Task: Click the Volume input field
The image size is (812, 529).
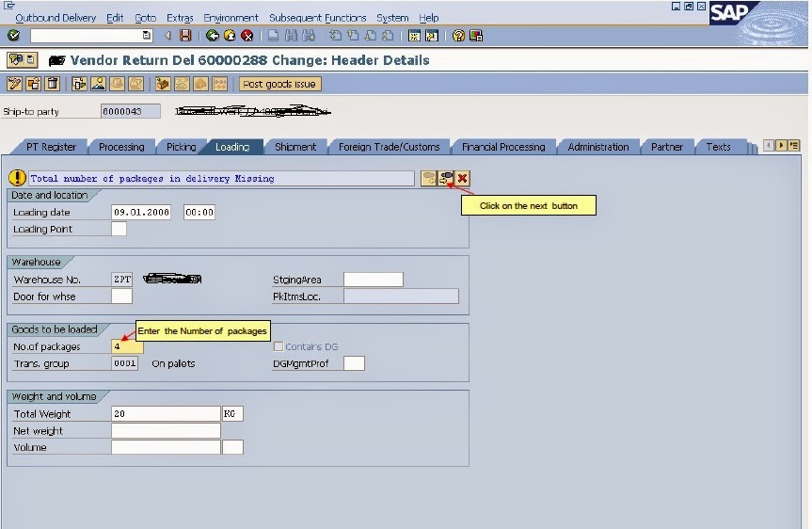Action: tap(166, 447)
